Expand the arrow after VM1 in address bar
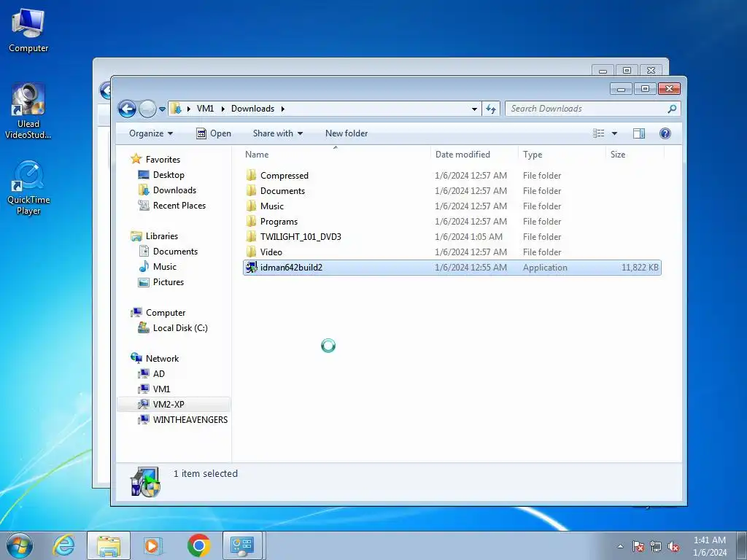 (x=222, y=109)
